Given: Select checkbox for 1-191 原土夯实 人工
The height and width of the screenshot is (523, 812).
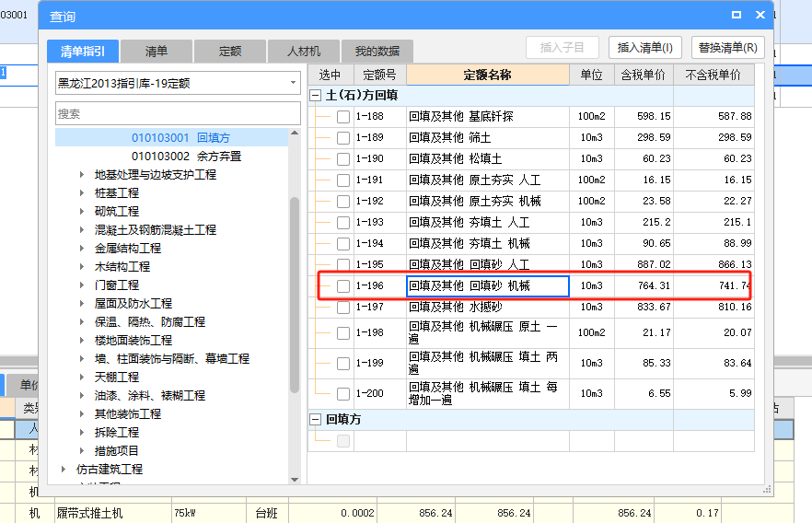Looking at the screenshot, I should (x=342, y=180).
